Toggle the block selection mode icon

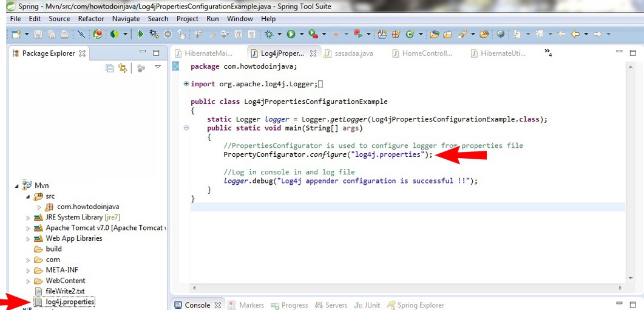pyautogui.click(x=238, y=34)
